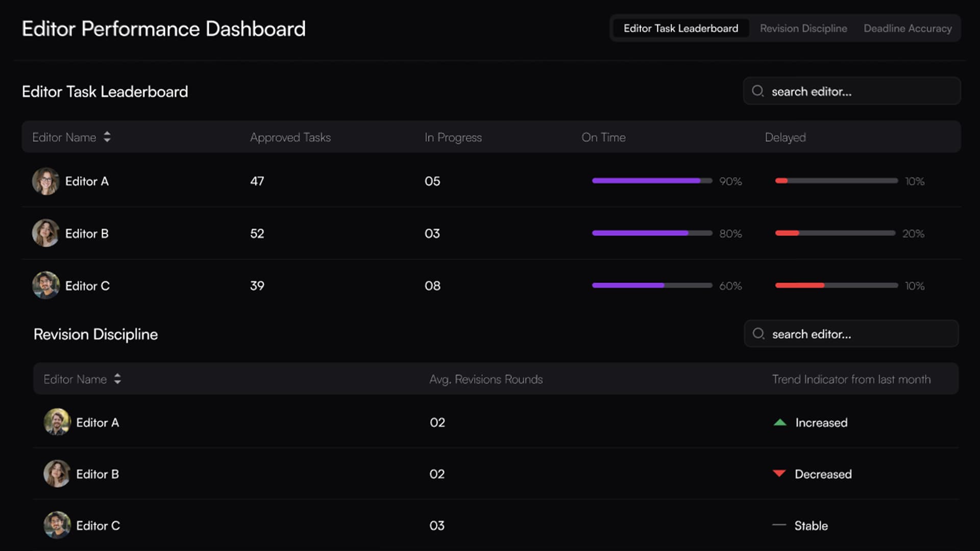Image resolution: width=980 pixels, height=551 pixels.
Task: Click Editor B's avatar in the leaderboard
Action: (x=45, y=234)
